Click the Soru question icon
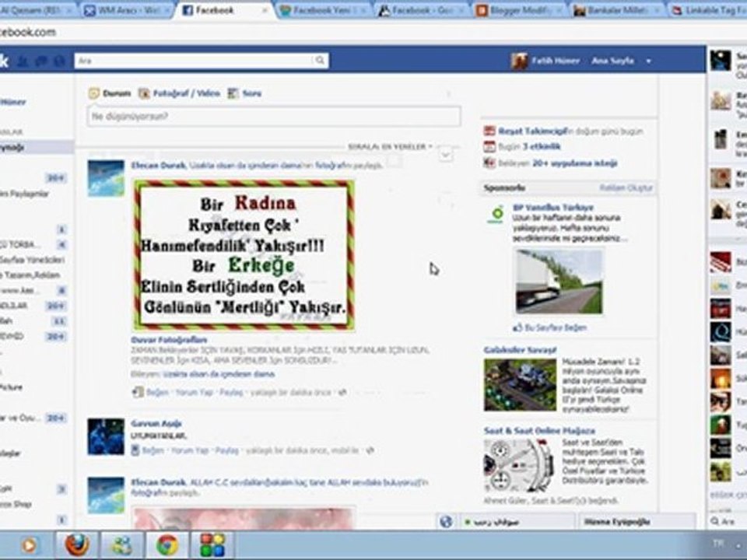 coord(233,93)
